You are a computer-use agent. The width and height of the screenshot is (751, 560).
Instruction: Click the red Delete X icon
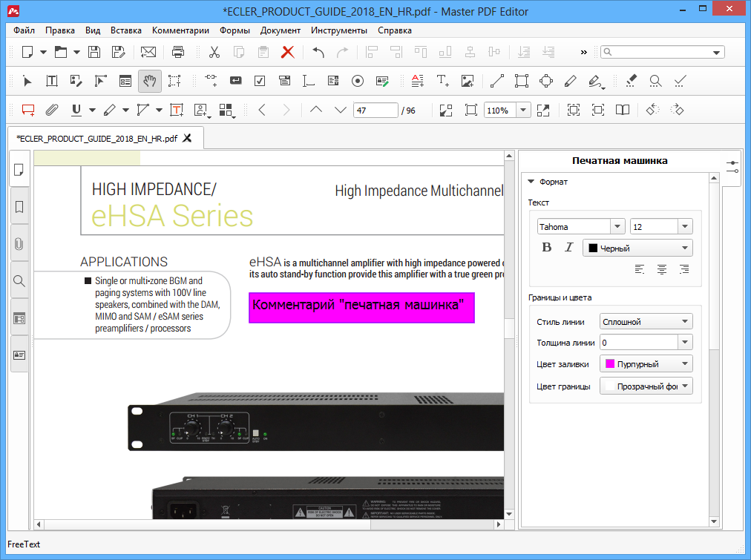click(x=288, y=52)
